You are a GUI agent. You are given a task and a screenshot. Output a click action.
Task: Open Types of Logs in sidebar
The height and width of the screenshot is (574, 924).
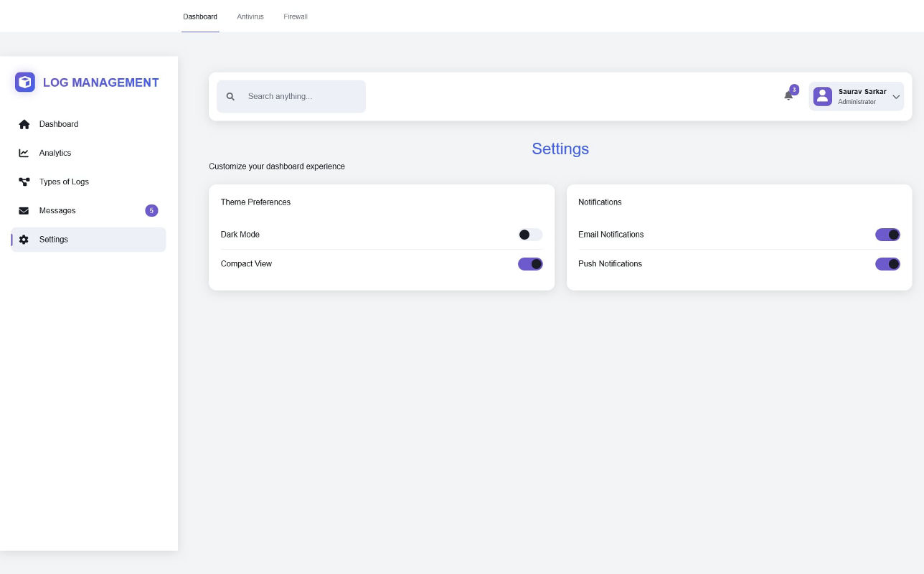pos(64,182)
